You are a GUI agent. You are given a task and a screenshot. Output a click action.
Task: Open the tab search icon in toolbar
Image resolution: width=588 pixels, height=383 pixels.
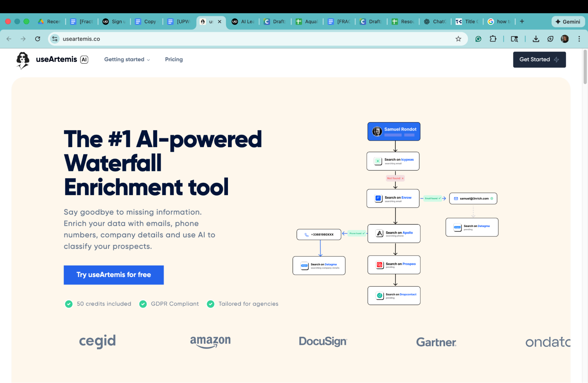[x=514, y=39]
